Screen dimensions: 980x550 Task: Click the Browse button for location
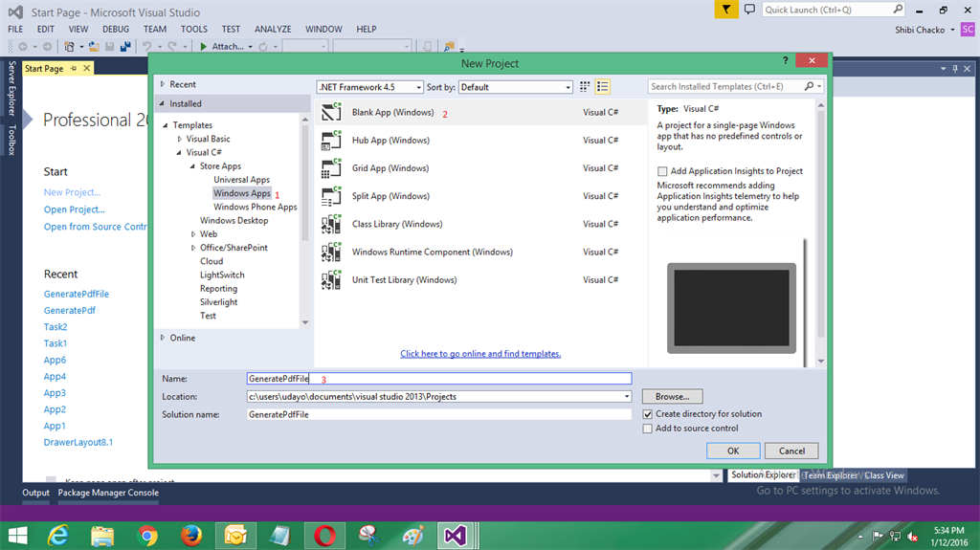(672, 396)
